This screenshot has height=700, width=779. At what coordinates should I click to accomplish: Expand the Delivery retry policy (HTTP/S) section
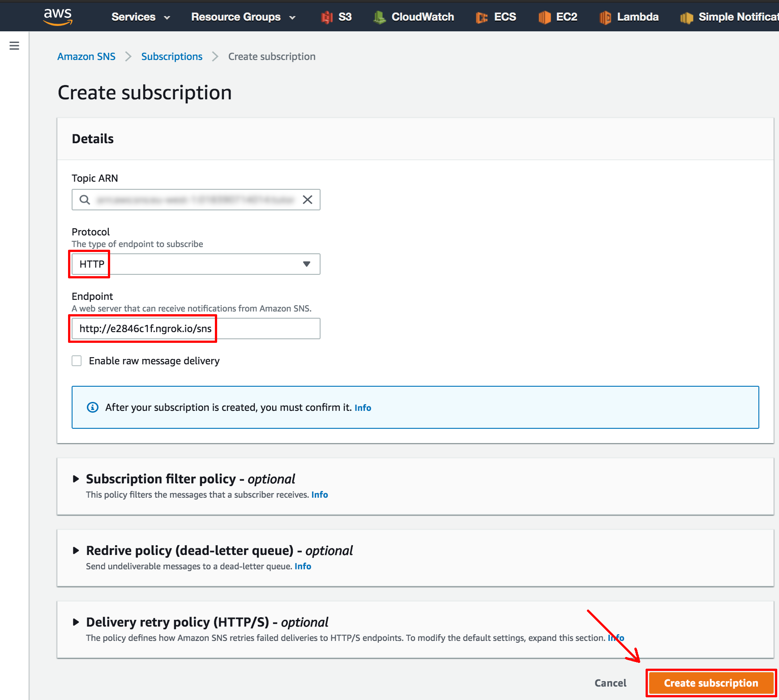[x=76, y=622]
